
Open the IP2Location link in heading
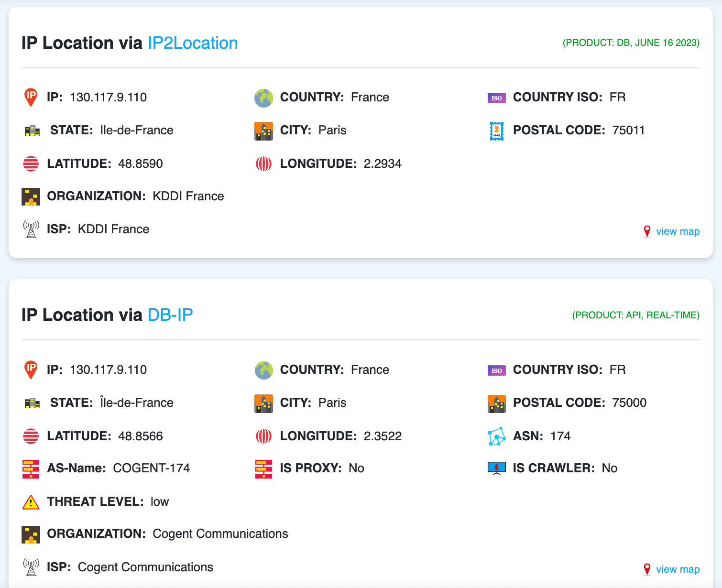click(193, 43)
